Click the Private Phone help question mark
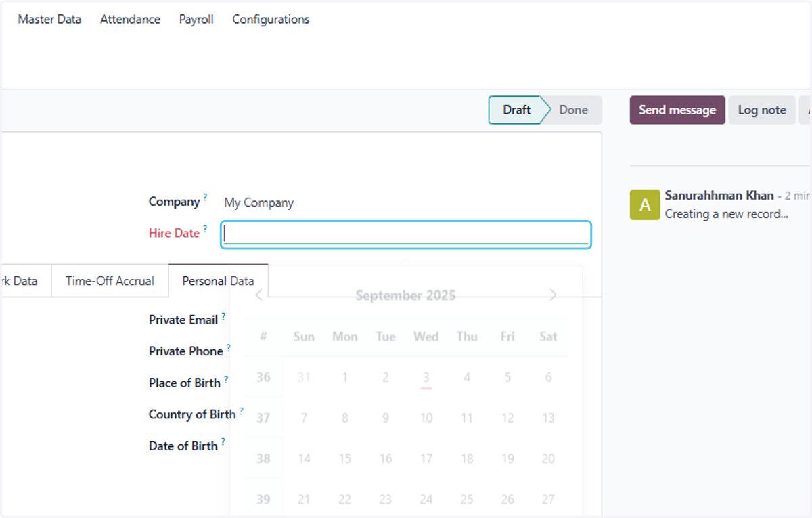This screenshot has height=518, width=812. (229, 347)
